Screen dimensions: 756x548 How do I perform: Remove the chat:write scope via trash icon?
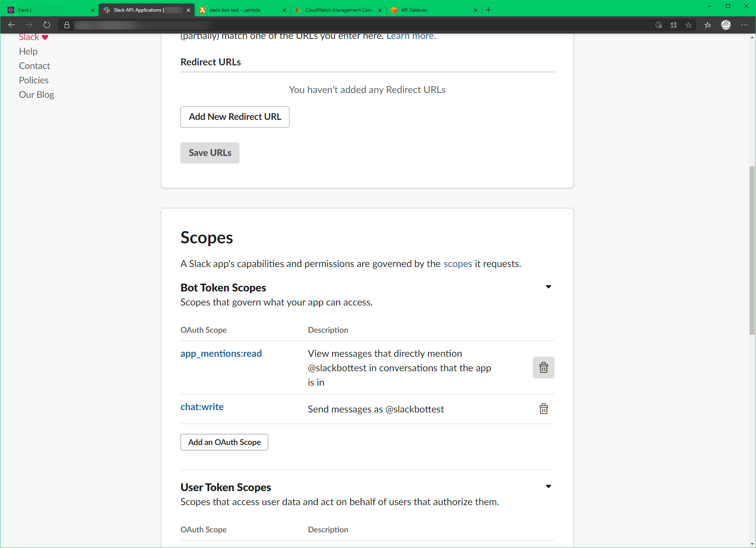coord(543,409)
